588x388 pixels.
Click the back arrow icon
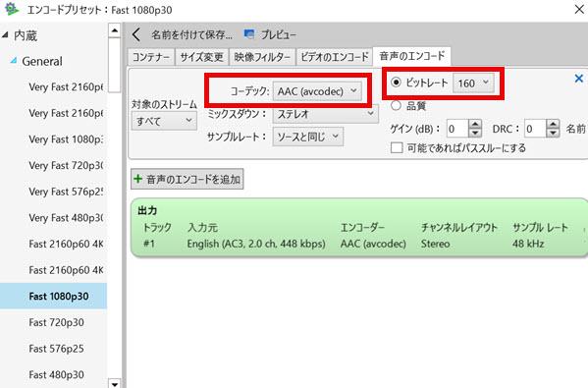[x=136, y=35]
